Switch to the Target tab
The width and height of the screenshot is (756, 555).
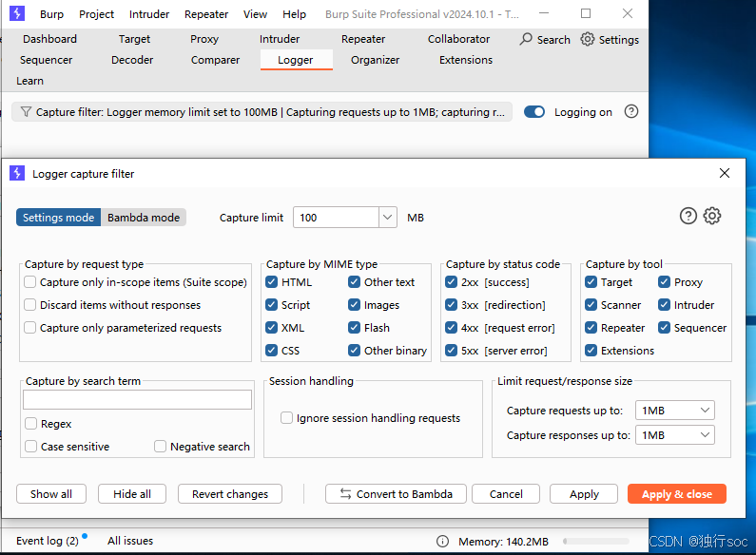[x=134, y=39]
